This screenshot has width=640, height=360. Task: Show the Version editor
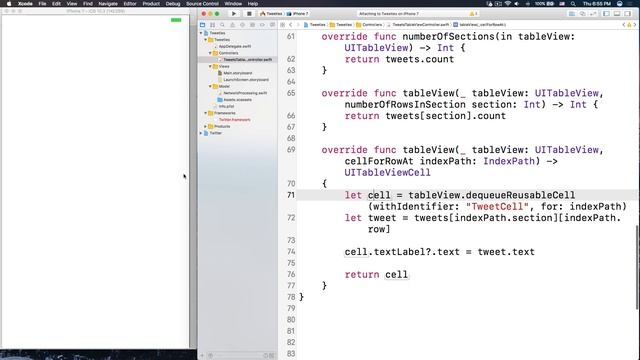point(593,13)
